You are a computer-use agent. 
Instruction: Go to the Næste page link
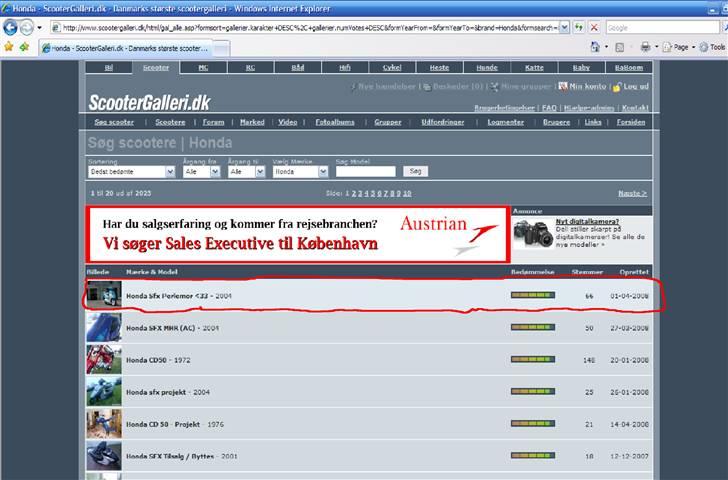pyautogui.click(x=632, y=193)
